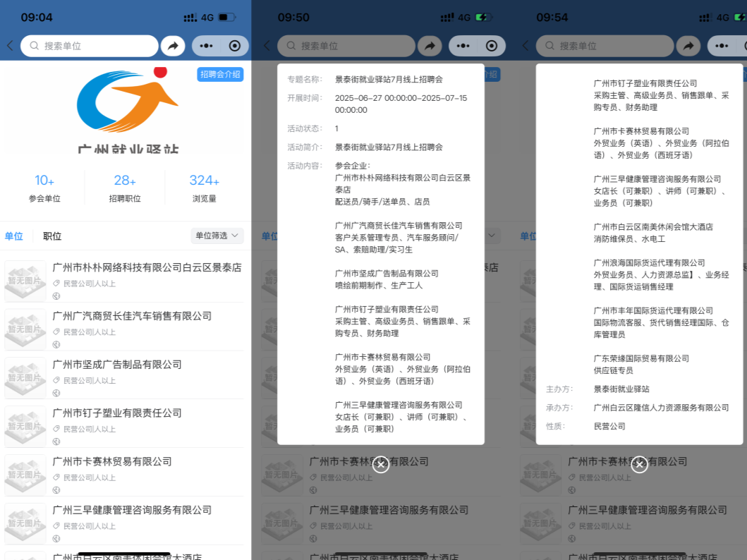Tap the globe icon under 广州广汽商贸长佳汽车销售有限公司 on 09:04 screen
The image size is (747, 560).
click(56, 344)
